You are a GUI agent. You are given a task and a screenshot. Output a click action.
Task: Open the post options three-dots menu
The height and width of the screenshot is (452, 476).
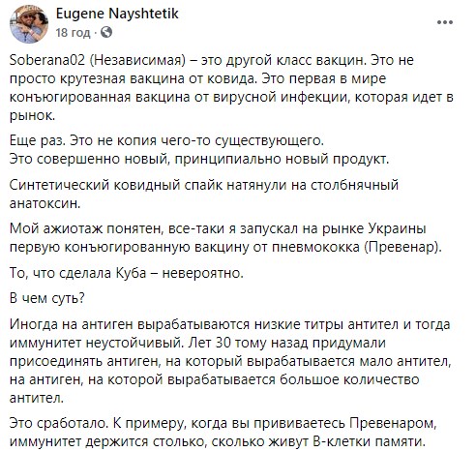pos(445,22)
